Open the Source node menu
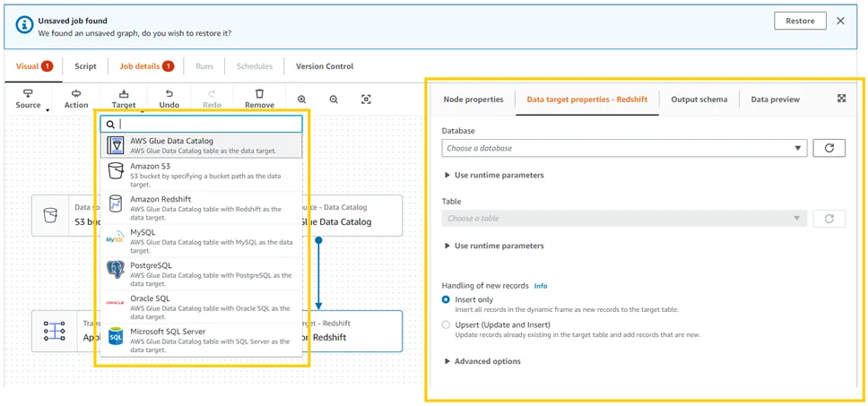 point(28,99)
